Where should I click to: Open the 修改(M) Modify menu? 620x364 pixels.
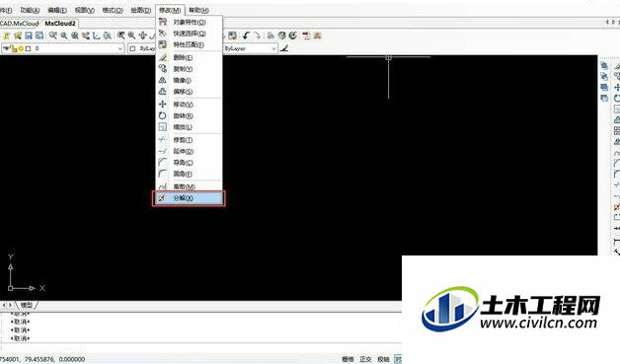click(170, 10)
